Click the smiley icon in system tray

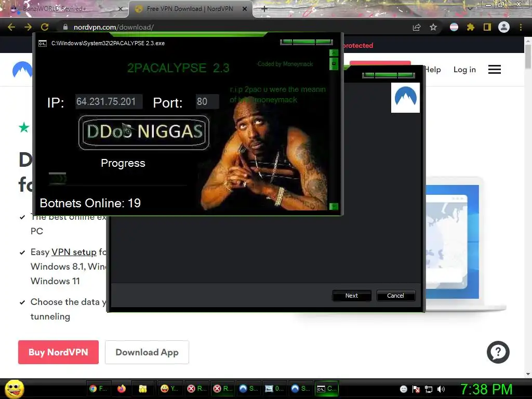(403, 389)
